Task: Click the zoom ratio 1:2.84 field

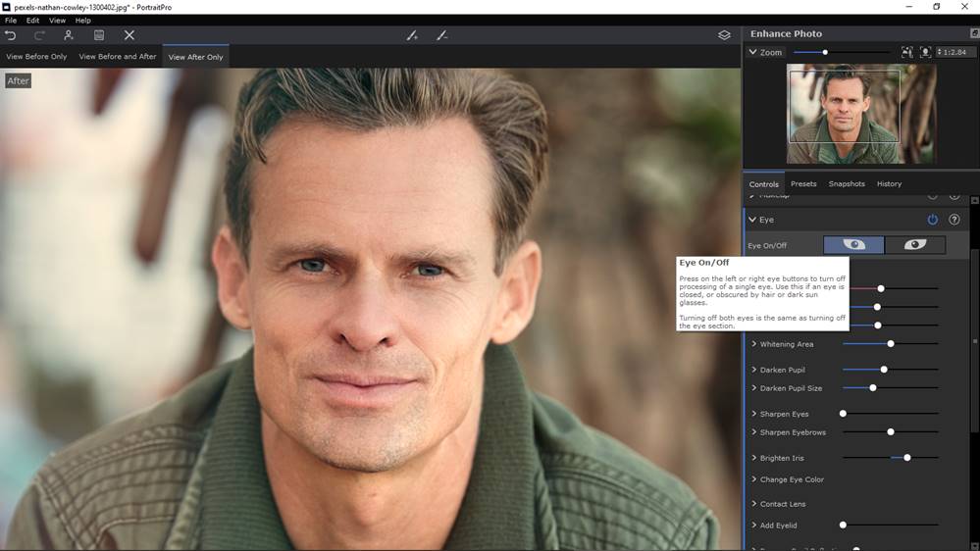Action: (x=955, y=53)
